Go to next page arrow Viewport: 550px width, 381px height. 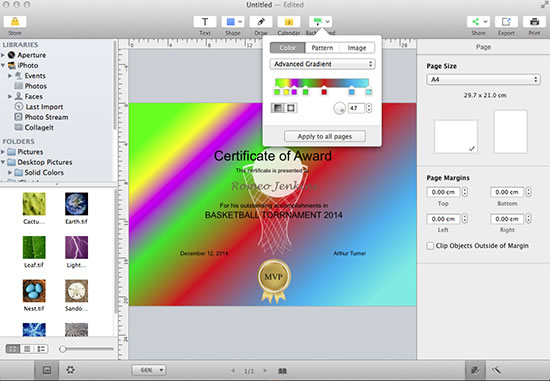pyautogui.click(x=265, y=370)
